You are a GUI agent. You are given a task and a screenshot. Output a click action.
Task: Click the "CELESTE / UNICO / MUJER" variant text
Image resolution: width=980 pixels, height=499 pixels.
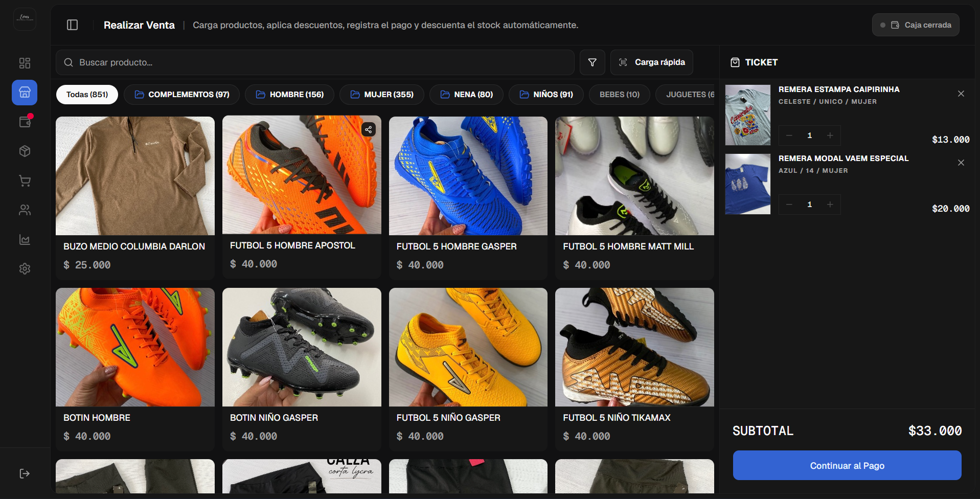(828, 102)
